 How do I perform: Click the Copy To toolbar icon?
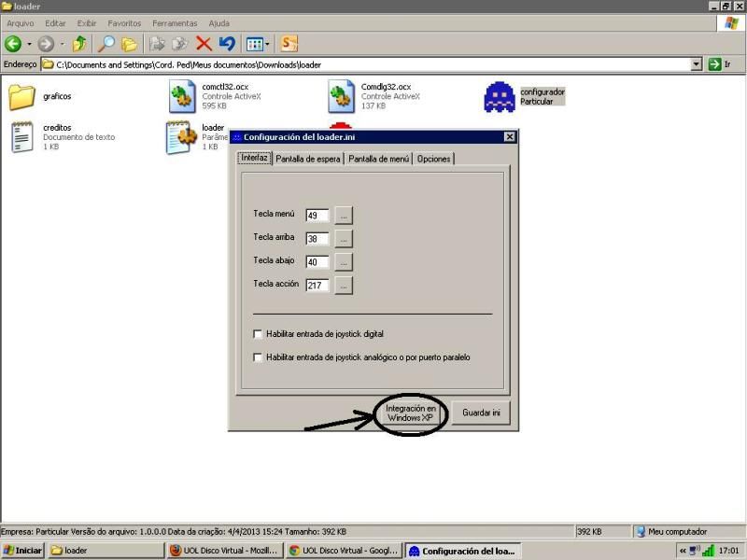(180, 44)
